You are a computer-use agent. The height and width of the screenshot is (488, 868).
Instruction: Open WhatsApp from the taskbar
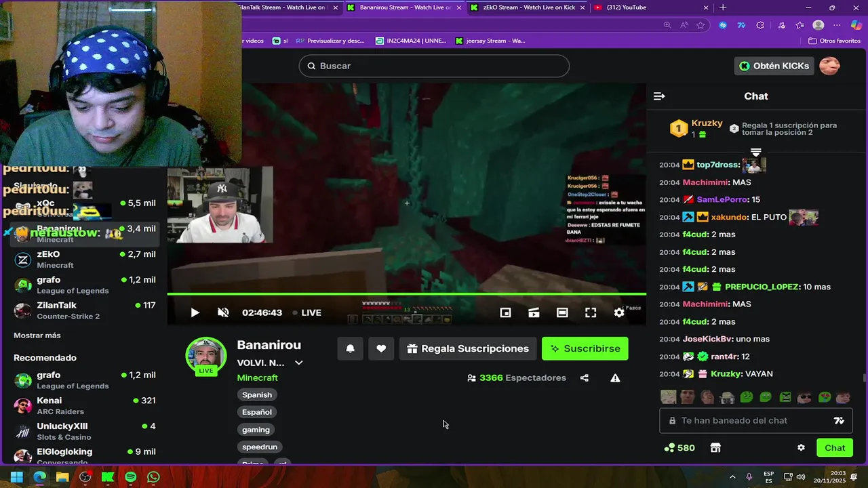(153, 477)
